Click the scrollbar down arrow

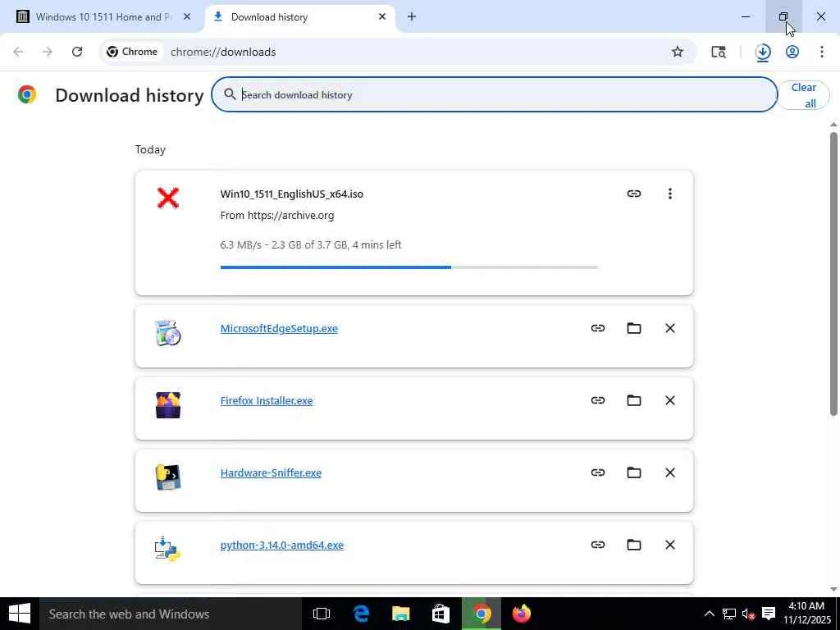point(833,589)
